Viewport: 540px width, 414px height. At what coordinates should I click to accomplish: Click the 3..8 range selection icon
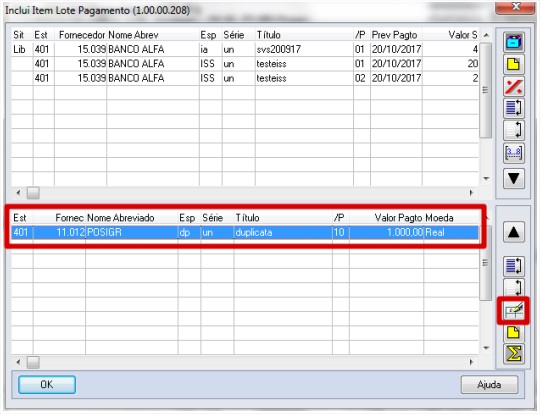click(513, 152)
